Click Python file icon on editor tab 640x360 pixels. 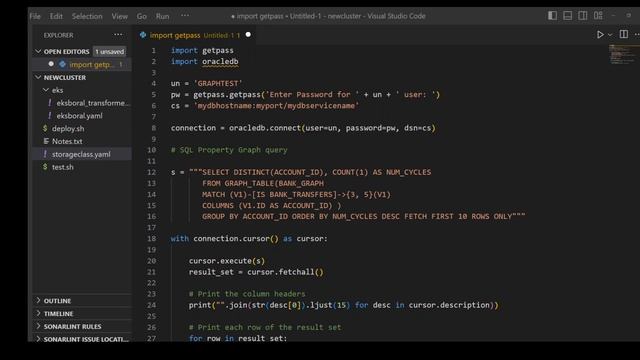pyautogui.click(x=143, y=35)
